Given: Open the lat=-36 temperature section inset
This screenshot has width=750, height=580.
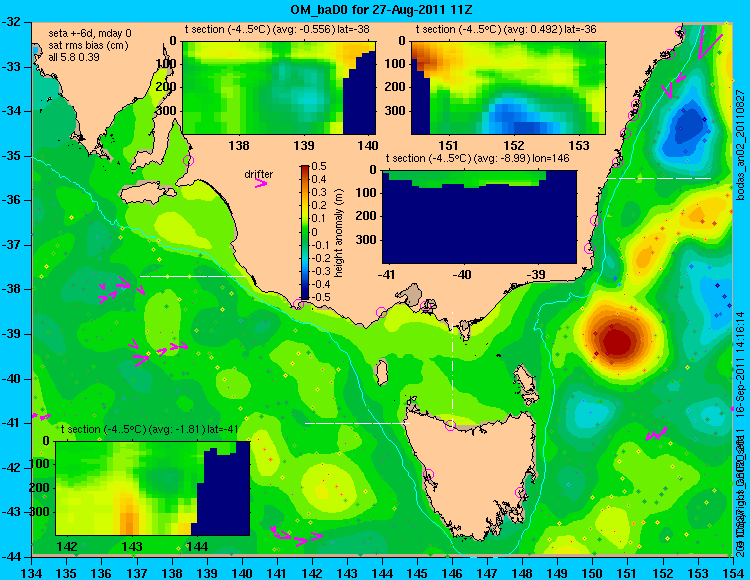Looking at the screenshot, I should pos(508,88).
